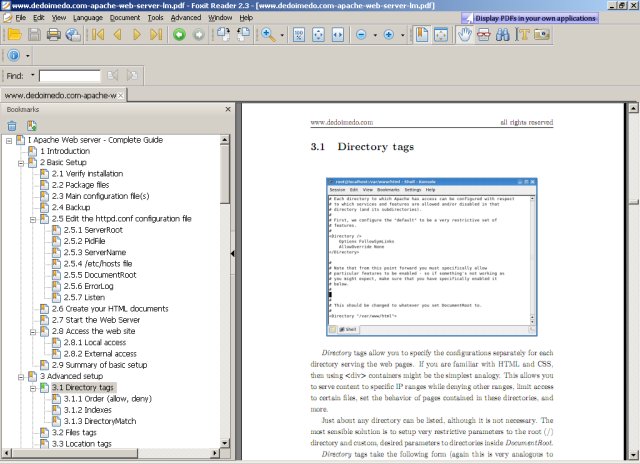The height and width of the screenshot is (464, 640).
Task: Collapse the Apache Web server root bookmark
Action: [x=9, y=141]
